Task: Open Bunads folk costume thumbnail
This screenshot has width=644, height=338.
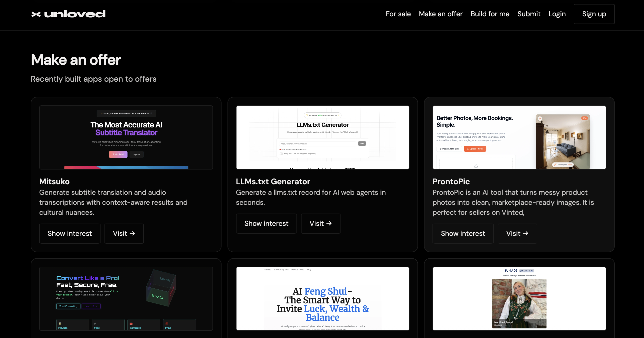Action: (519, 298)
